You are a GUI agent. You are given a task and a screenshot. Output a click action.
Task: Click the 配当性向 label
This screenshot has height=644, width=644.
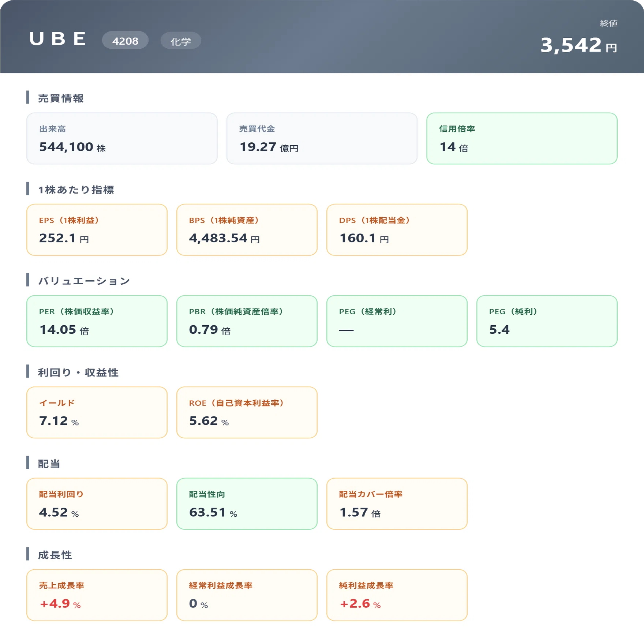(207, 494)
